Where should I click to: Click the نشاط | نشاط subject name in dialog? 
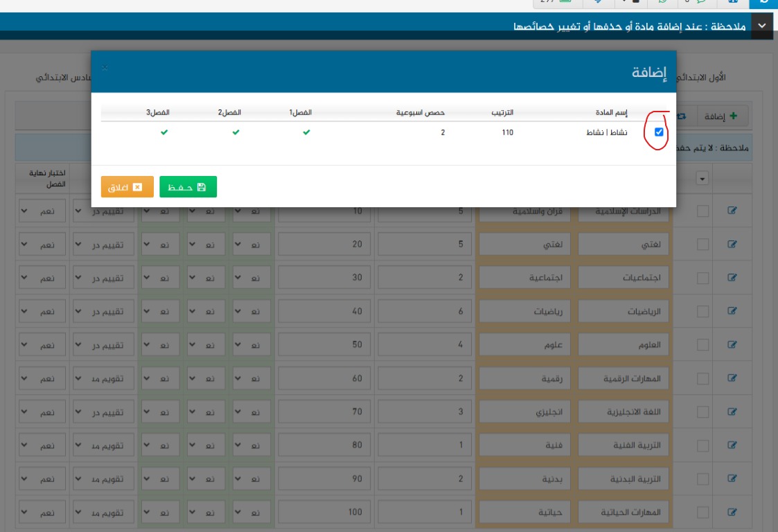tap(606, 132)
